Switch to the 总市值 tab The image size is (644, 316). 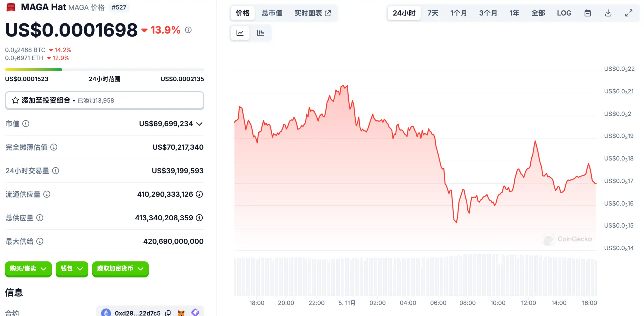[272, 13]
